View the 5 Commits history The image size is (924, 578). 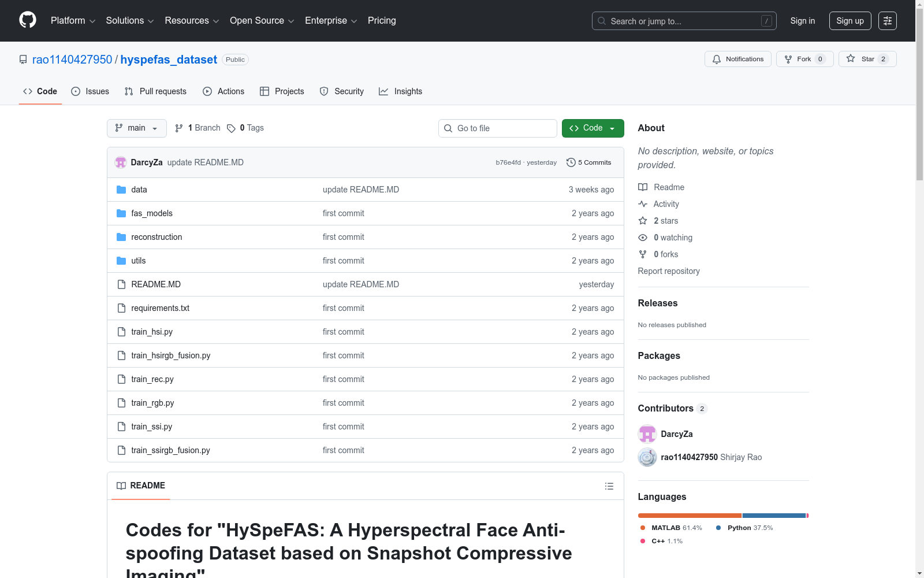coord(589,162)
